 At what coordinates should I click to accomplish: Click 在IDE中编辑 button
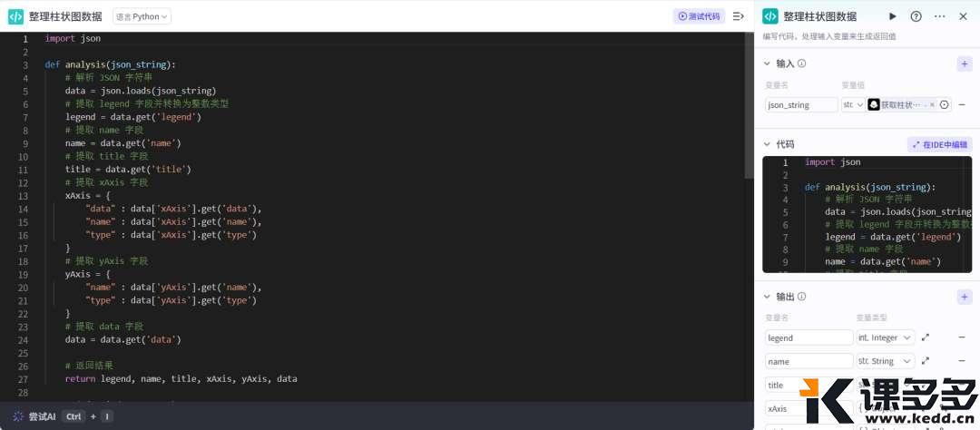click(939, 144)
